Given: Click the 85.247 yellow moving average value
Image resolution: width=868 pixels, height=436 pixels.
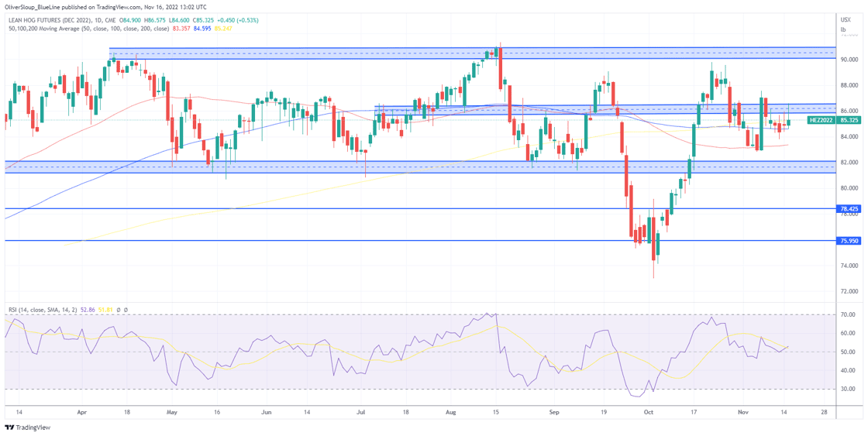Looking at the screenshot, I should pyautogui.click(x=222, y=28).
